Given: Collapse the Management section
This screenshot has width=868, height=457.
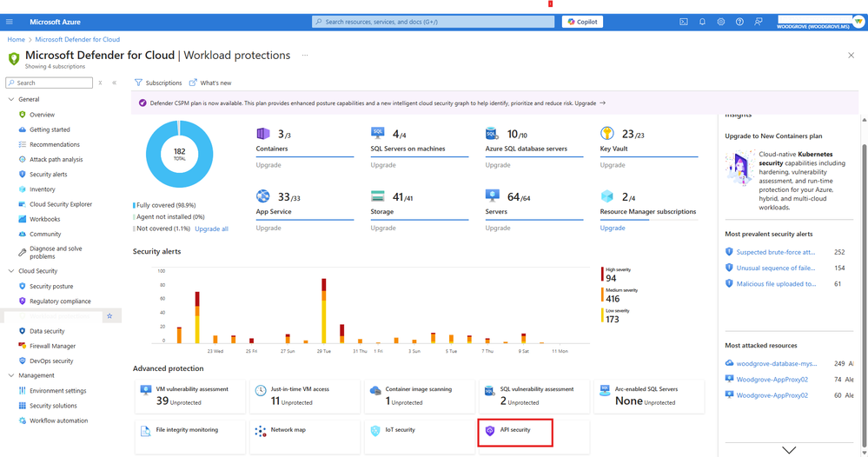Looking at the screenshot, I should point(11,375).
